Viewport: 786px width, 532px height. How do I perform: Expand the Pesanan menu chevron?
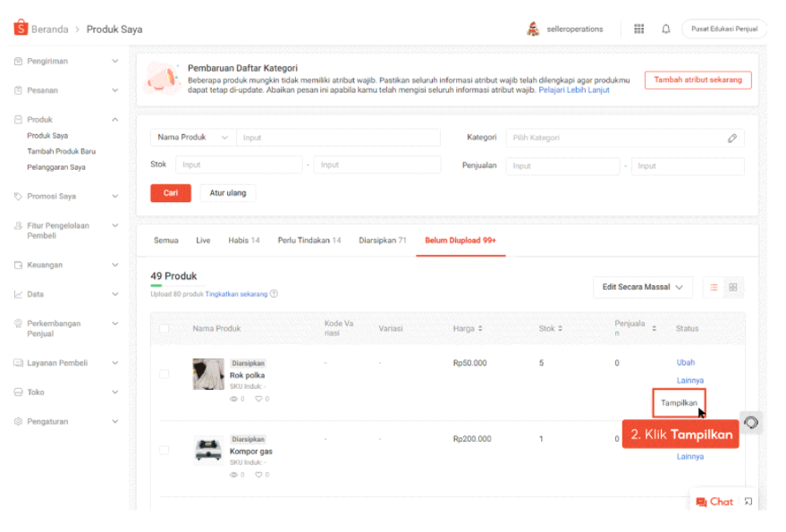[x=114, y=90]
